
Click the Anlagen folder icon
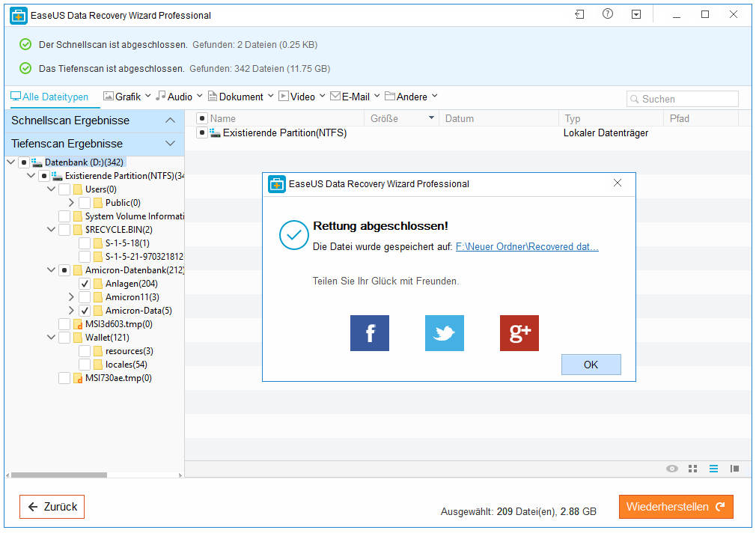click(98, 284)
